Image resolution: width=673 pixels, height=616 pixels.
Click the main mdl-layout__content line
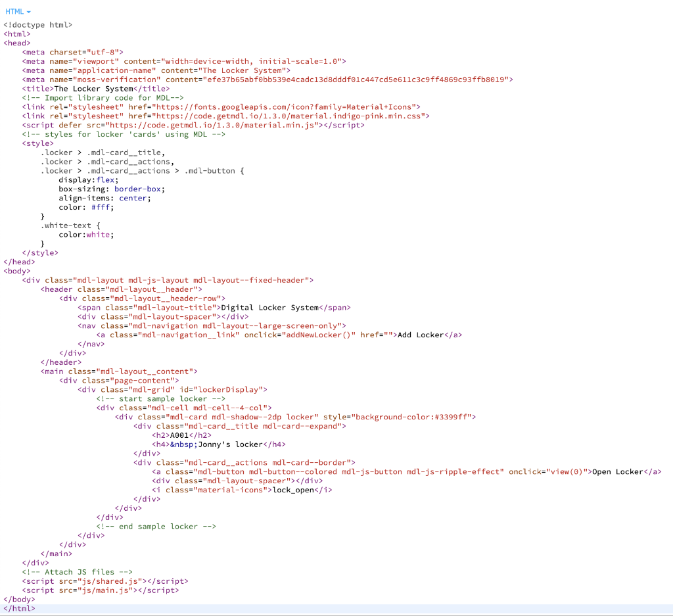click(119, 371)
